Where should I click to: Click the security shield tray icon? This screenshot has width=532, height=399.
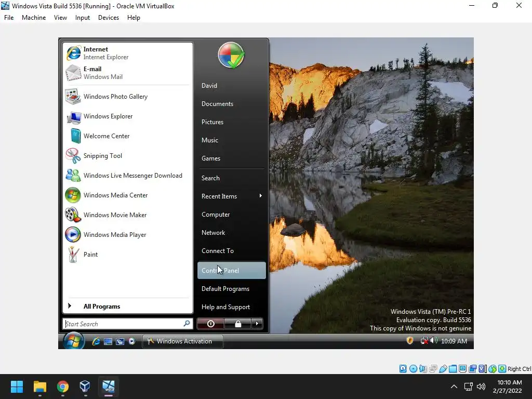point(410,340)
